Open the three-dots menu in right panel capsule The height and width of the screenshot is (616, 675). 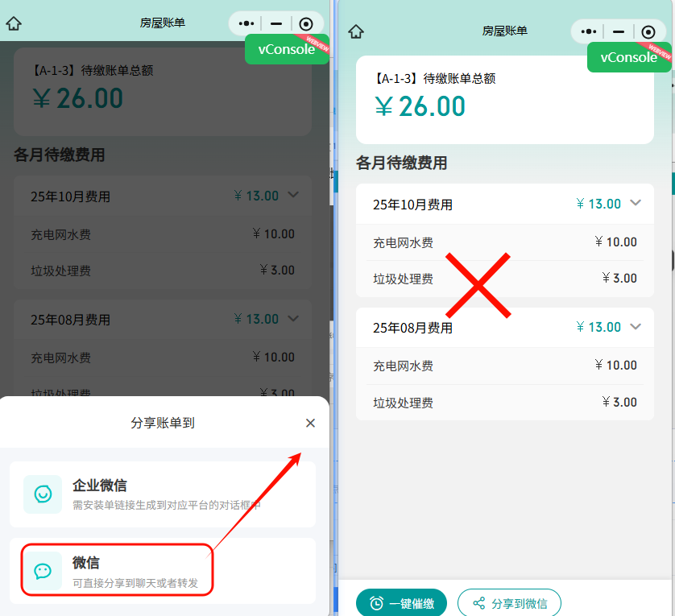[x=589, y=31]
